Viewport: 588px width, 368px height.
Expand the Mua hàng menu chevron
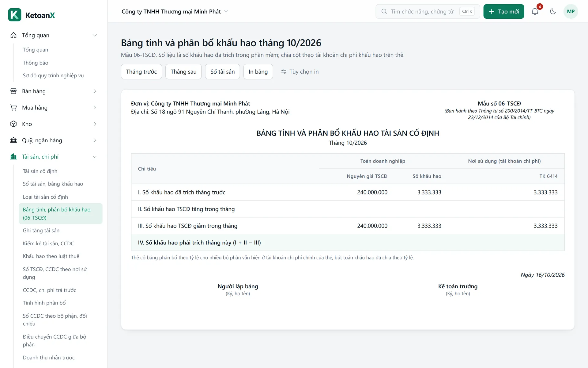[x=95, y=108]
